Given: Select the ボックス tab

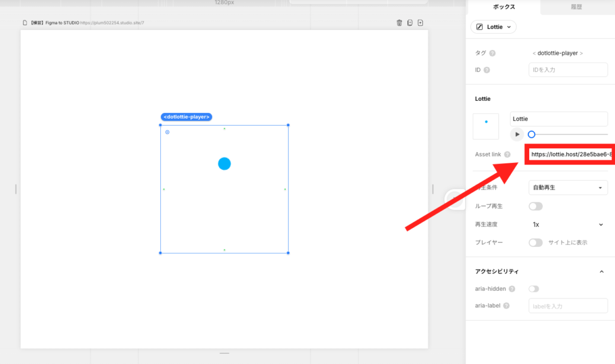Looking at the screenshot, I should [503, 7].
